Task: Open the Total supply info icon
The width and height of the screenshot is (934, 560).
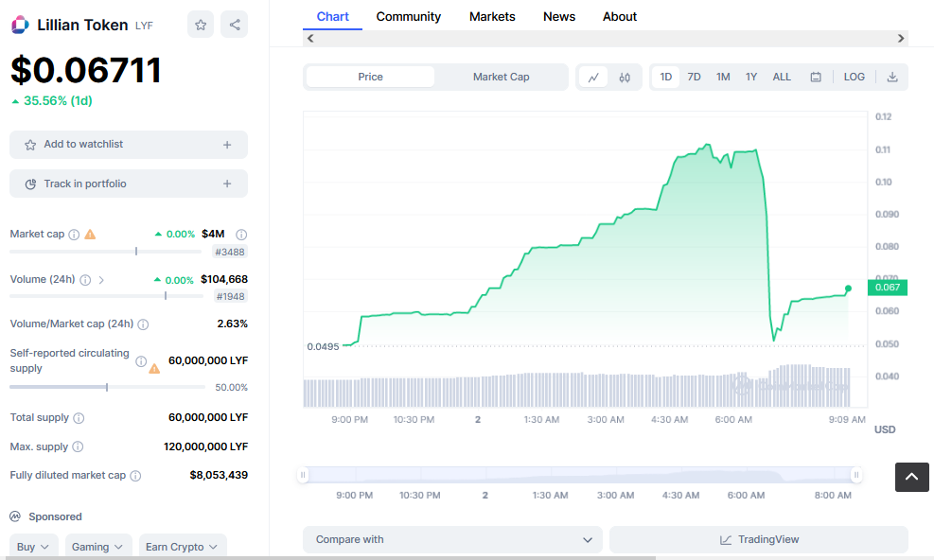Action: pyautogui.click(x=79, y=418)
